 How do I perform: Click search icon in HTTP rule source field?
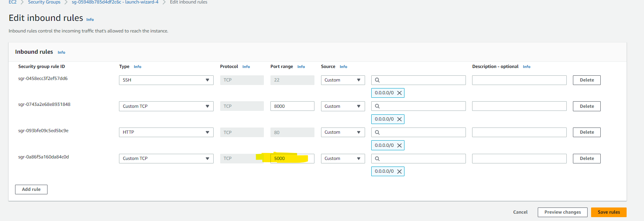377,133
